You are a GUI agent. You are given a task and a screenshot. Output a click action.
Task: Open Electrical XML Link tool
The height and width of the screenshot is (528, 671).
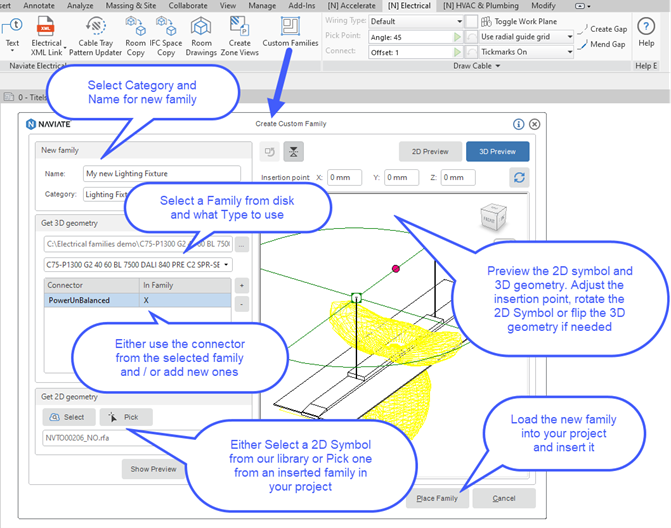point(46,37)
